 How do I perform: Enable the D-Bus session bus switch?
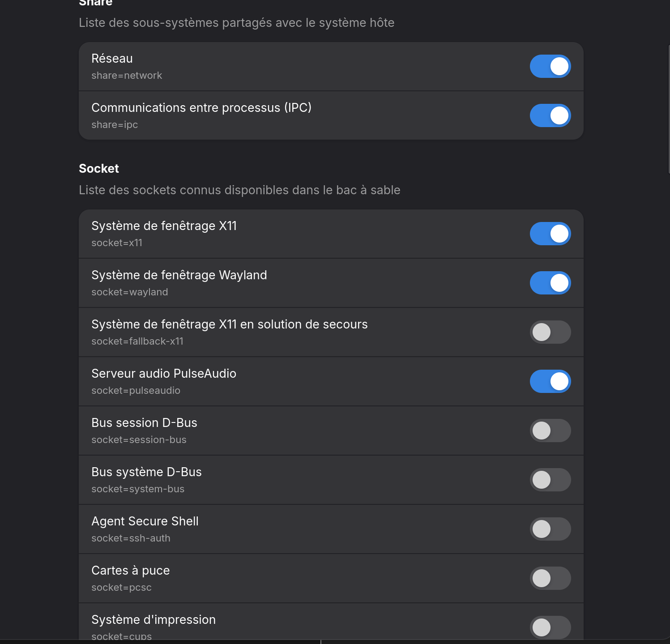tap(550, 431)
